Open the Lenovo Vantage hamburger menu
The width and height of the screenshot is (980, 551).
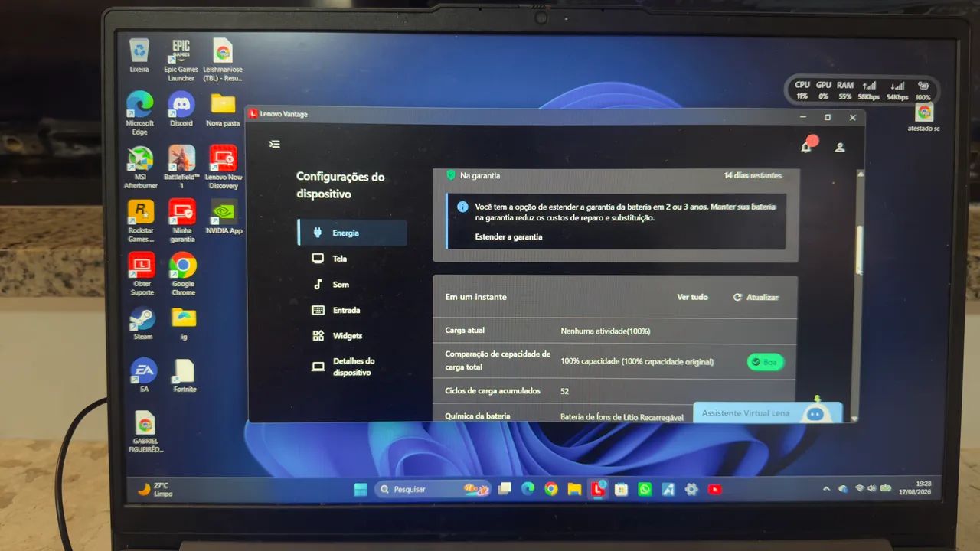pyautogui.click(x=275, y=144)
